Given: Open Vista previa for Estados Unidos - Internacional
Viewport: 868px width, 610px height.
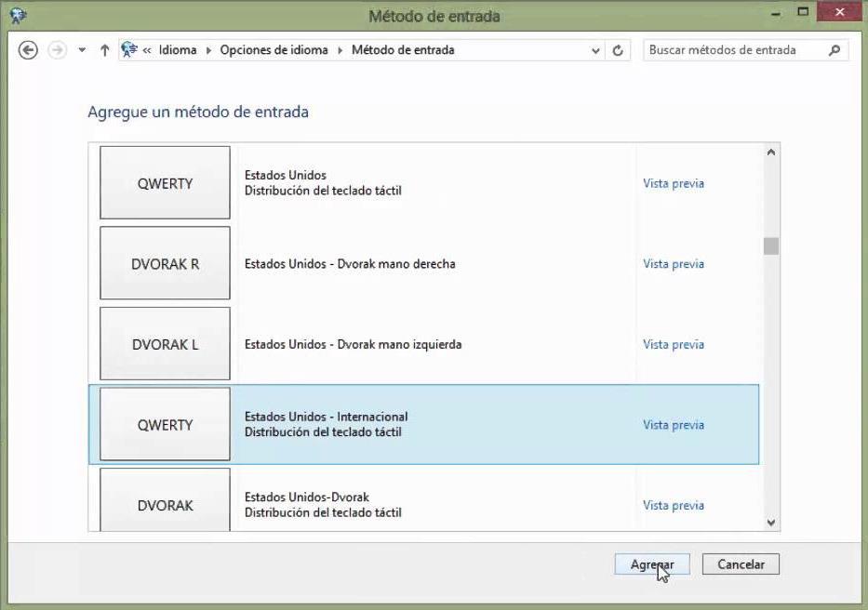Looking at the screenshot, I should pyautogui.click(x=674, y=425).
